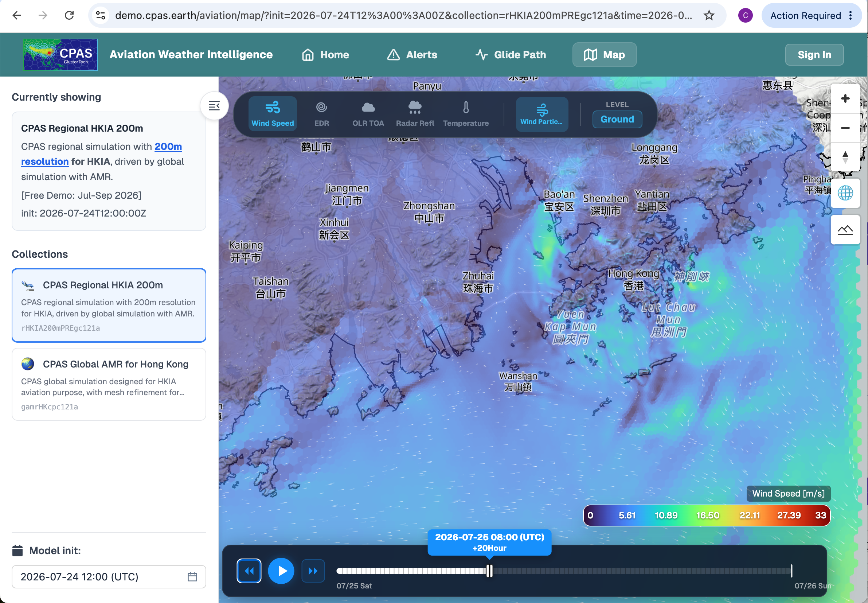Open the browser three-dot menu

coord(850,15)
